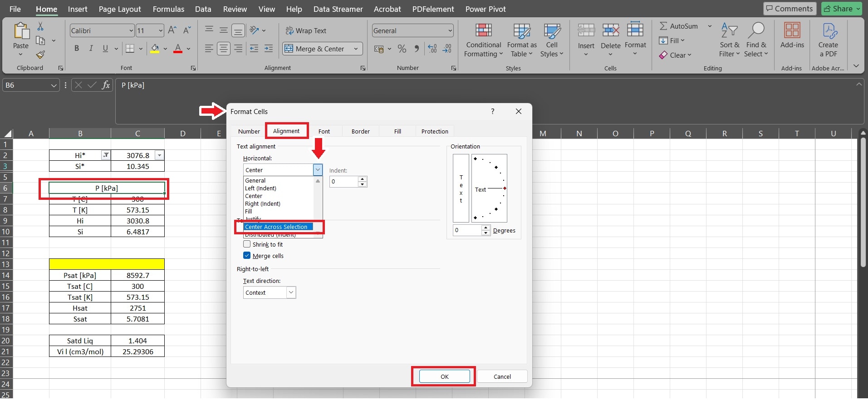The height and width of the screenshot is (411, 868).
Task: Expand the Merge & Center dropdown arrow
Action: point(356,49)
